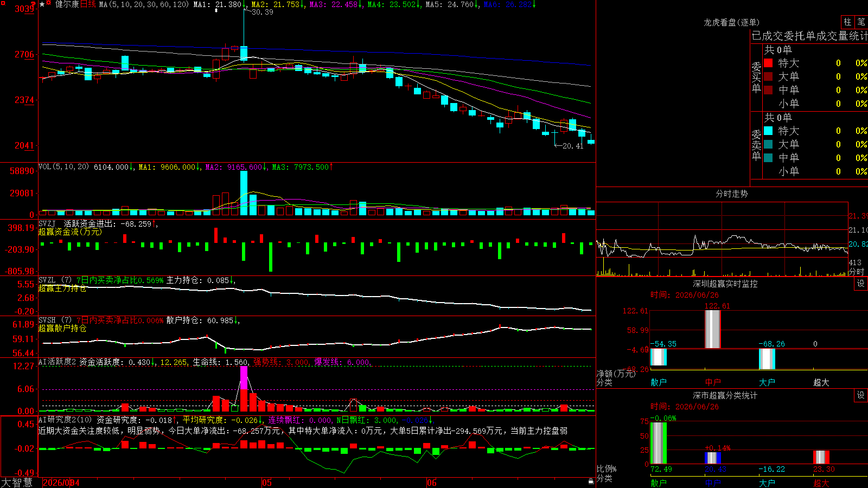Screen dimensions: 868x488
Task: Click the 委卖单 section label
Action: coord(756,145)
